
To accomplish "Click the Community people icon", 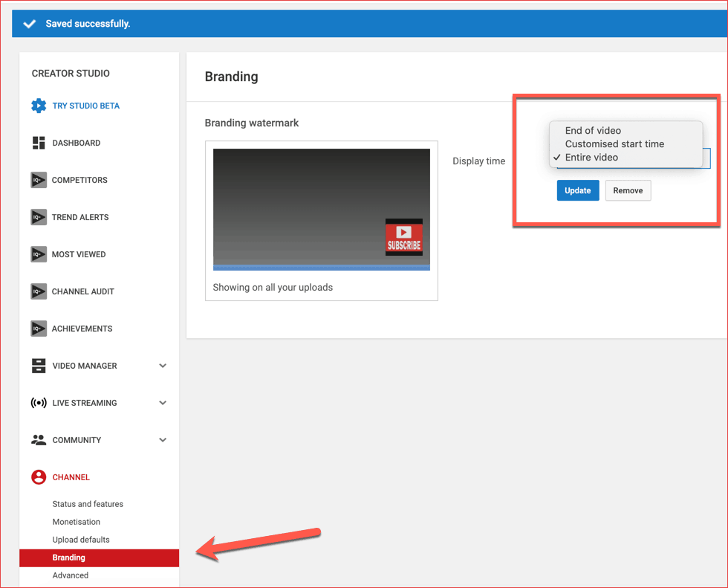I will 39,440.
